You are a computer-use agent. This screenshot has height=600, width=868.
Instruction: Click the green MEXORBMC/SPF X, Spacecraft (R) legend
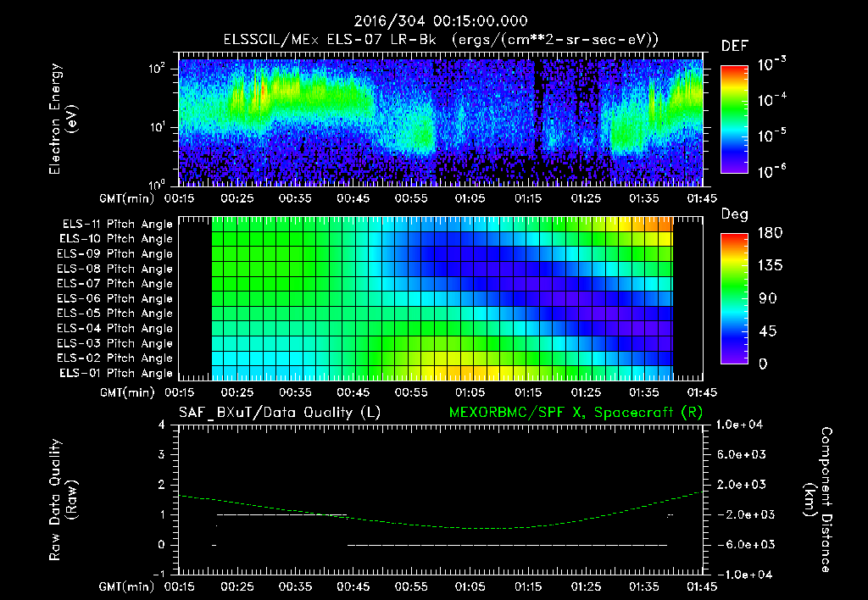(x=576, y=413)
